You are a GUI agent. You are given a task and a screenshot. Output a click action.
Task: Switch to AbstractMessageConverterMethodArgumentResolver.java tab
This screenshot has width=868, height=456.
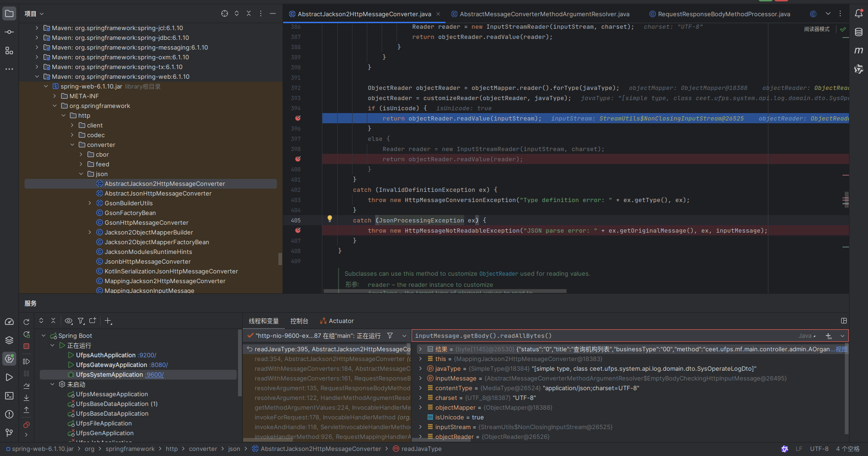click(x=540, y=14)
